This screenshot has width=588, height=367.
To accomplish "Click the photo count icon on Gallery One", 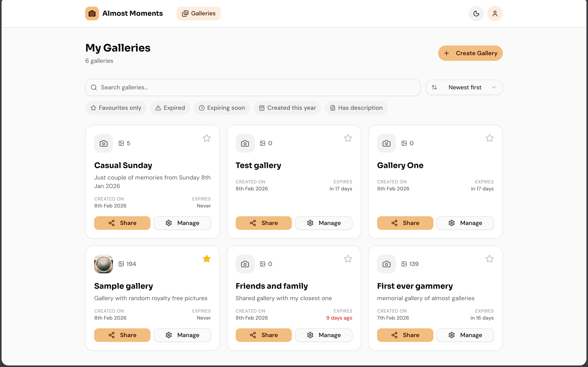I will point(404,143).
